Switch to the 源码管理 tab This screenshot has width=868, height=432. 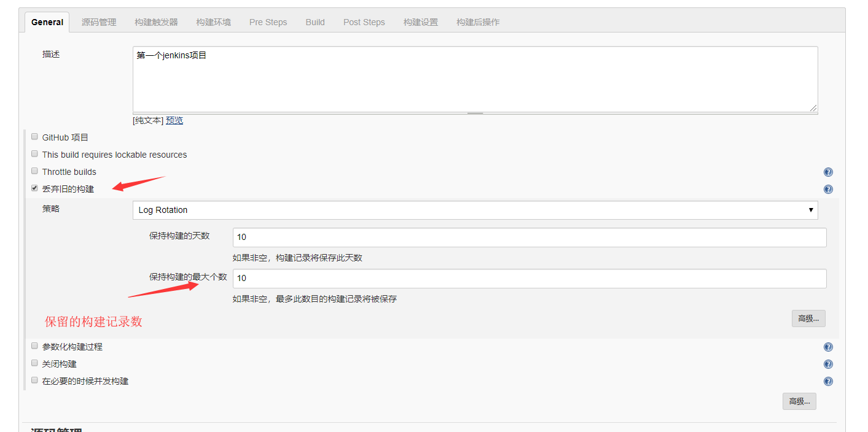point(99,22)
